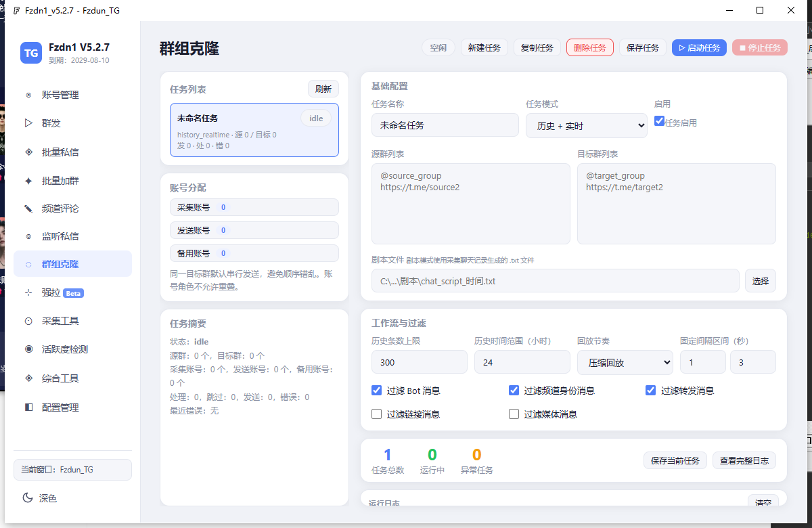Viewport: 812px width, 528px height.
Task: Click the 异常任务 counter showing 0
Action: point(477,460)
